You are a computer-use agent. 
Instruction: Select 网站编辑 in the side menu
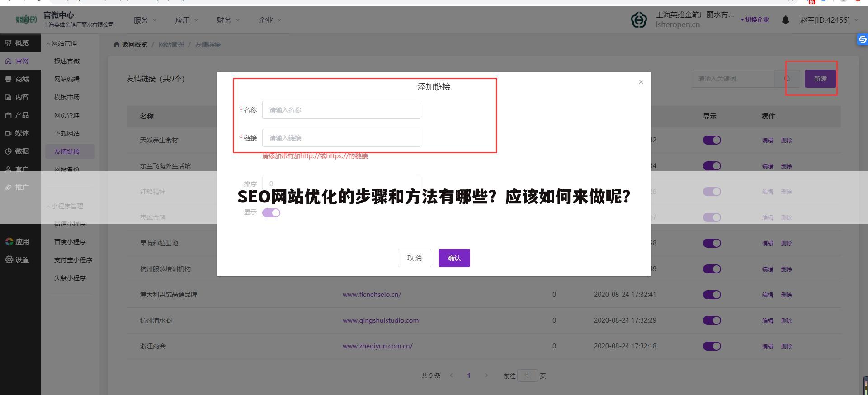point(67,79)
